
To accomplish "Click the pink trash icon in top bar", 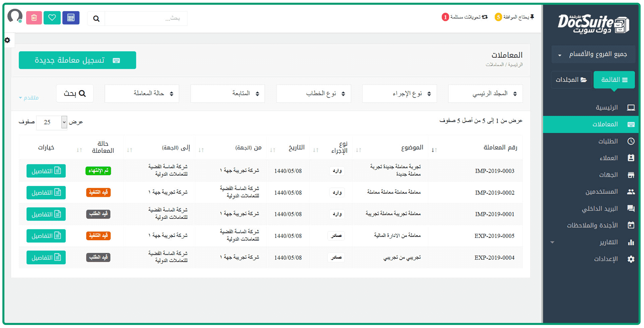I will 34,18.
